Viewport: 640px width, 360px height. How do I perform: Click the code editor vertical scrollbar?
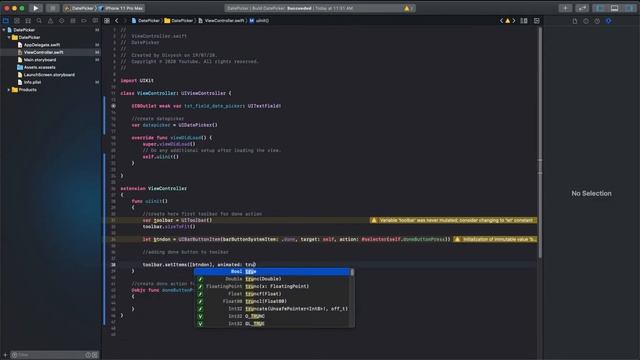click(x=540, y=143)
